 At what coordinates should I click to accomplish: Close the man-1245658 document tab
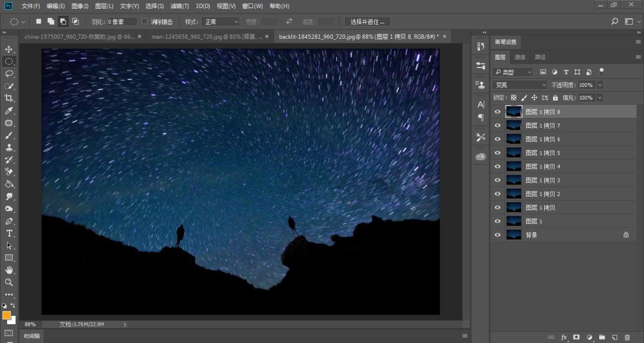click(x=266, y=37)
